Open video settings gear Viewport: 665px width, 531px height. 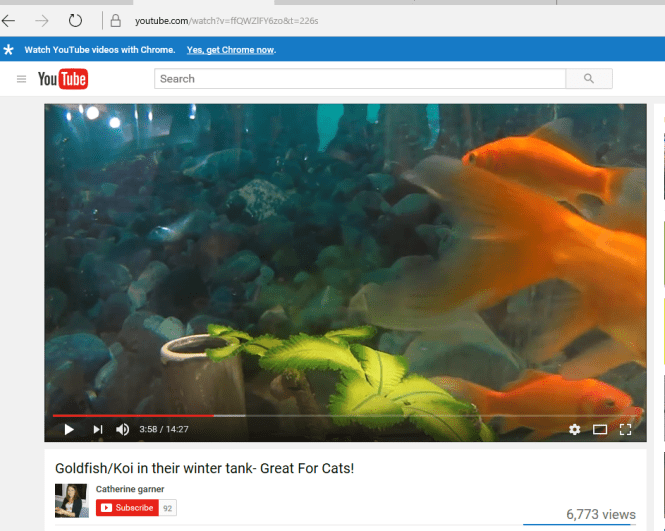[574, 429]
